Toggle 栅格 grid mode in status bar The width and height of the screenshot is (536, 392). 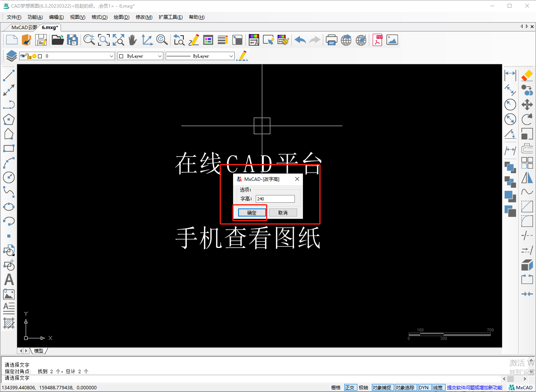336,387
